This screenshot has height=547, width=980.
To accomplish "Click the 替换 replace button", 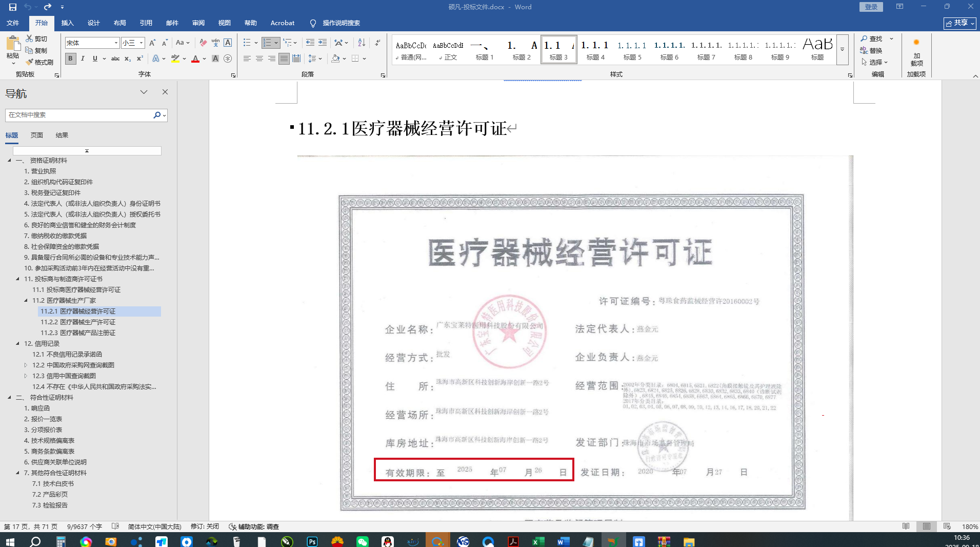I will tap(872, 50).
